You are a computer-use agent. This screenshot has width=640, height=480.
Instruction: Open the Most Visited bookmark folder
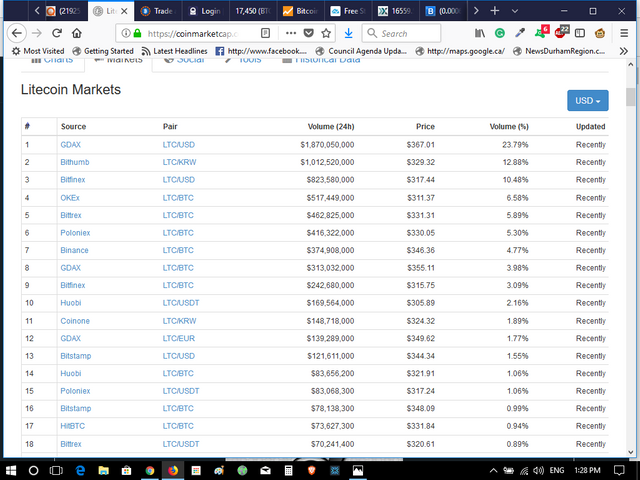pyautogui.click(x=38, y=51)
